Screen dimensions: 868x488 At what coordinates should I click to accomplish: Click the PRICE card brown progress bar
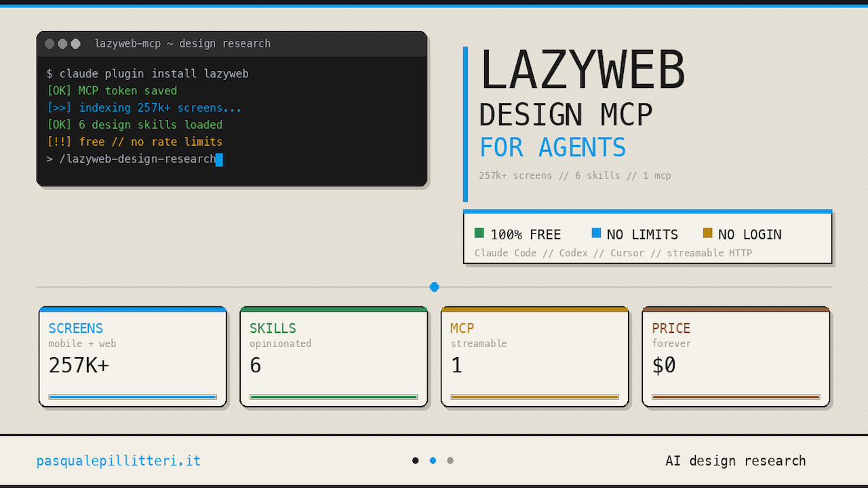coord(736,397)
